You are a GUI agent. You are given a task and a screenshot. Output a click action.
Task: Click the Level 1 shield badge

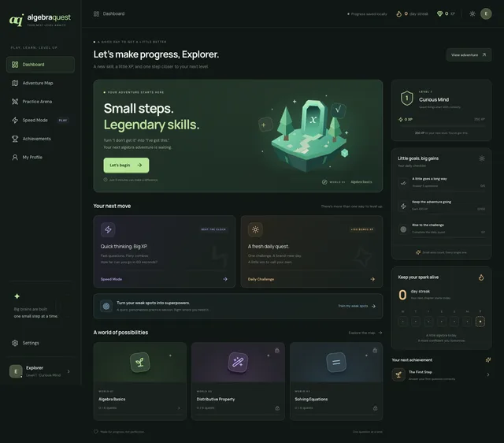pos(406,98)
